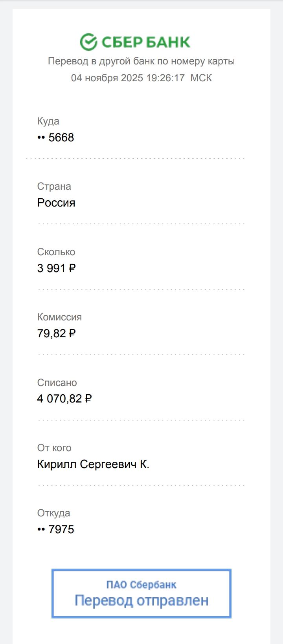283x644 pixels.
Task: Click the 'Сколько' field label
Action: click(56, 252)
